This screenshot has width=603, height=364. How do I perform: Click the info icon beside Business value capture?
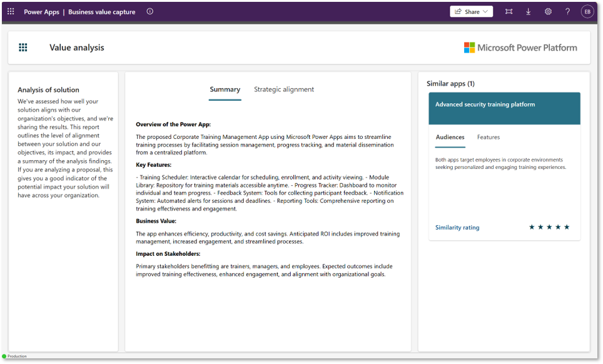coord(150,11)
